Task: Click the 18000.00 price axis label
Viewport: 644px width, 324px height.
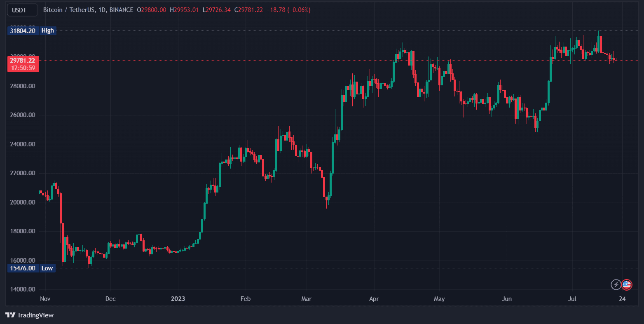Action: 23,231
